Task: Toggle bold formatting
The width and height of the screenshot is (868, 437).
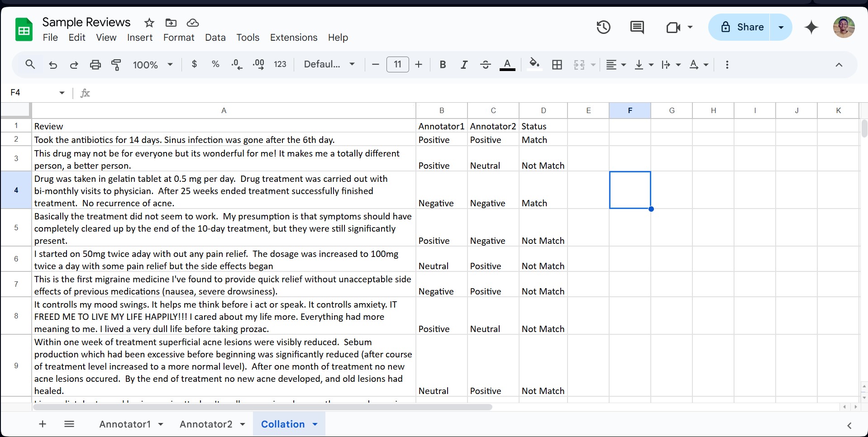Action: [443, 65]
